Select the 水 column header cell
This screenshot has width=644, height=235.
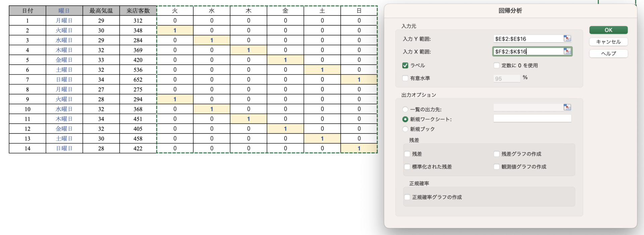click(x=212, y=11)
